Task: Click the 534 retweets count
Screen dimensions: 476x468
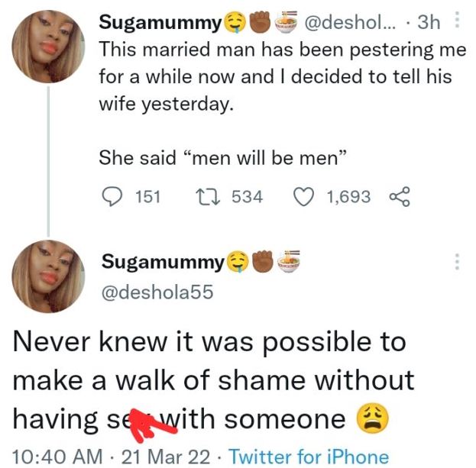Action: (246, 197)
